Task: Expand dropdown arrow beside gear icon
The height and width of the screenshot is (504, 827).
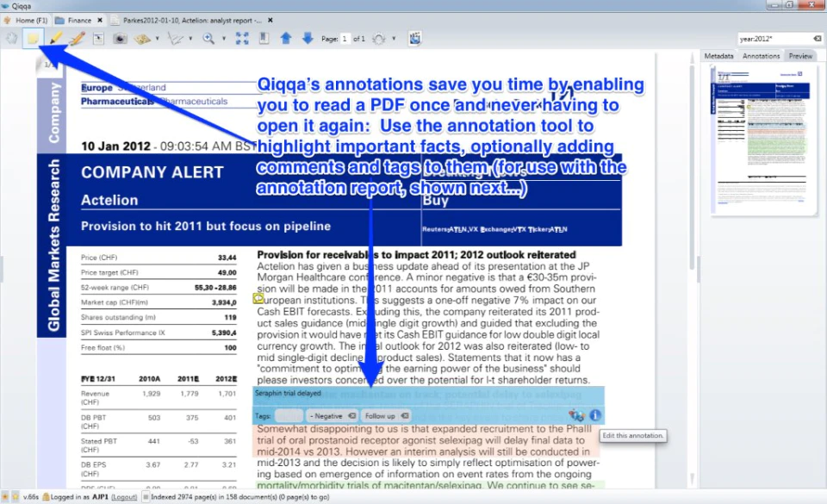Action: coord(394,39)
